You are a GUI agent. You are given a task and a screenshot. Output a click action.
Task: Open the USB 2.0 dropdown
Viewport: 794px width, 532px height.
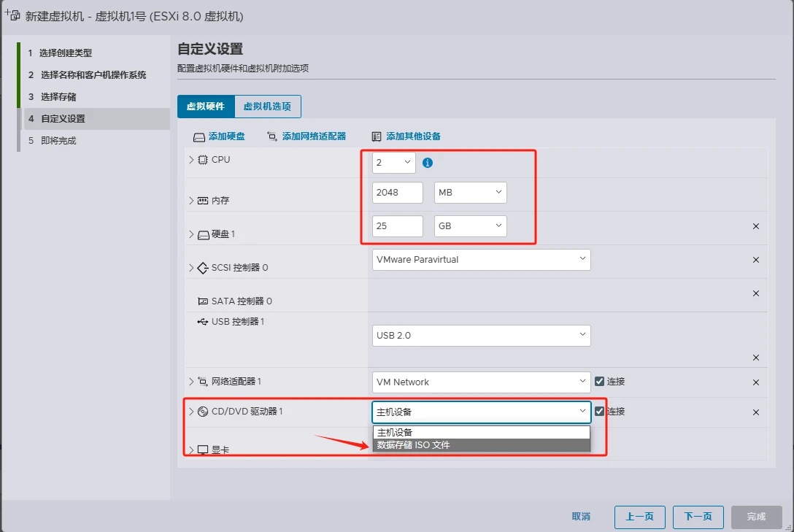481,335
